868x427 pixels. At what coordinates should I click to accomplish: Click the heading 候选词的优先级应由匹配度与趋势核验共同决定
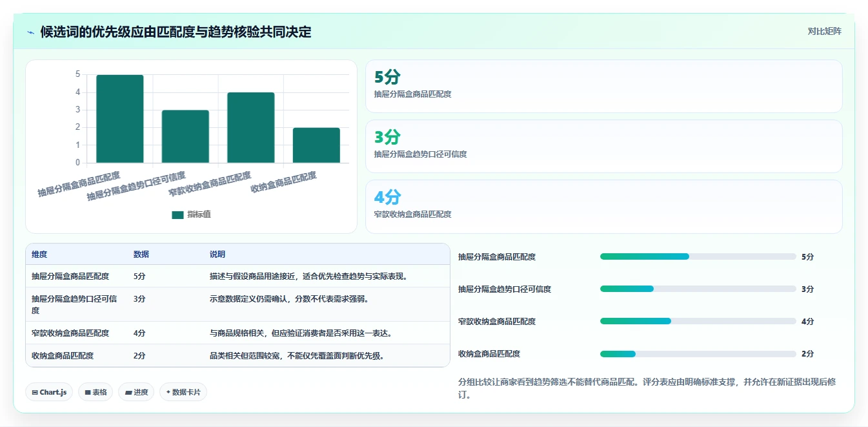tap(176, 32)
